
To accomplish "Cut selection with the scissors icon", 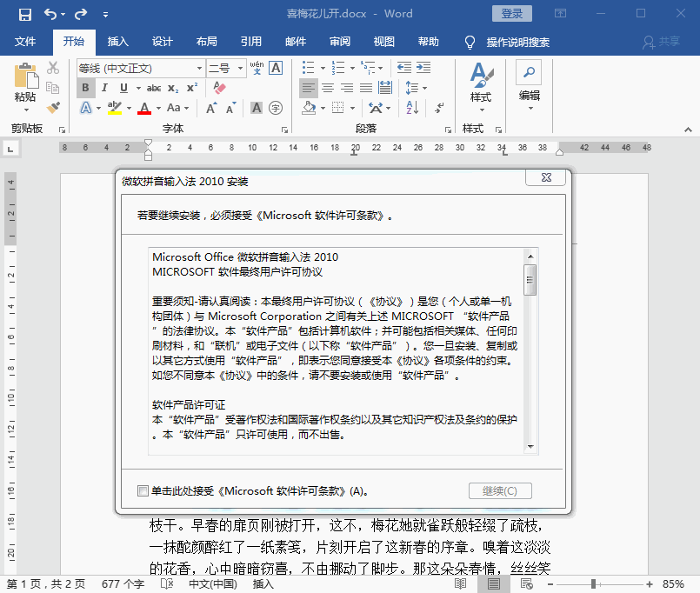I will pyautogui.click(x=53, y=68).
